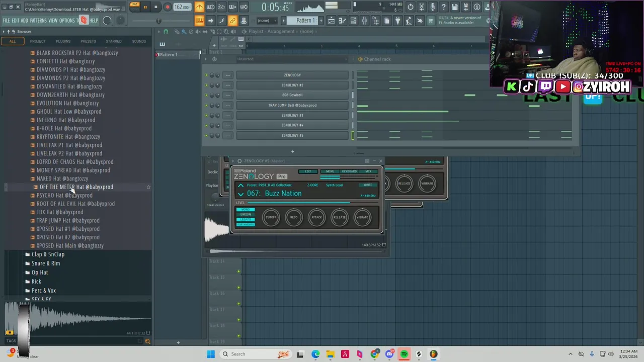The height and width of the screenshot is (362, 644).
Task: Toggle PORTAMENTO in Zenology
Action: click(x=246, y=225)
